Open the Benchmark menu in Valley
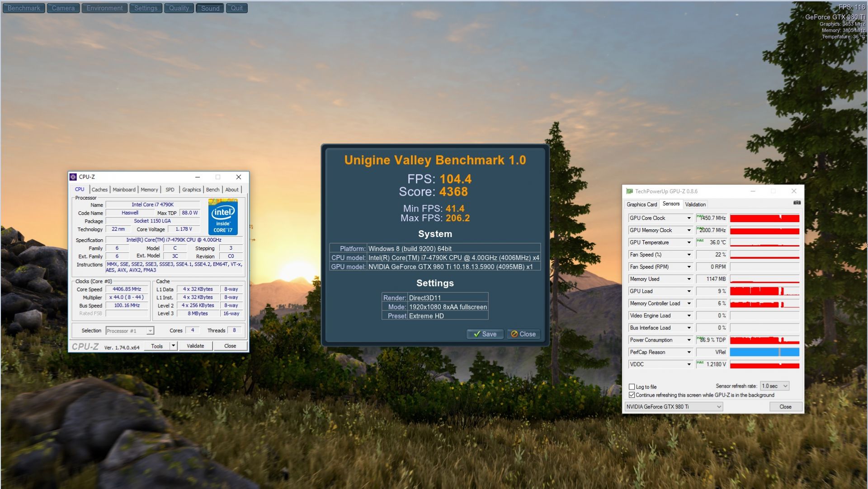 coord(24,8)
